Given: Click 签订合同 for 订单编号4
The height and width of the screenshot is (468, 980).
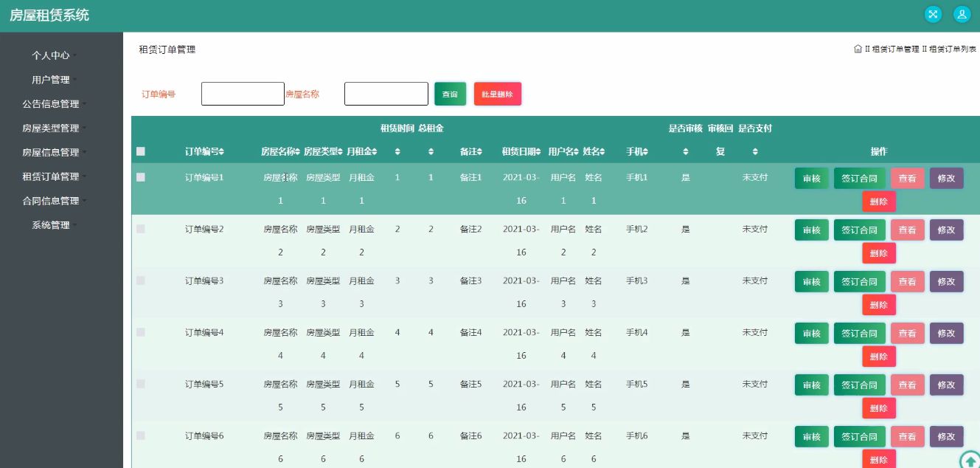Looking at the screenshot, I should [860, 333].
